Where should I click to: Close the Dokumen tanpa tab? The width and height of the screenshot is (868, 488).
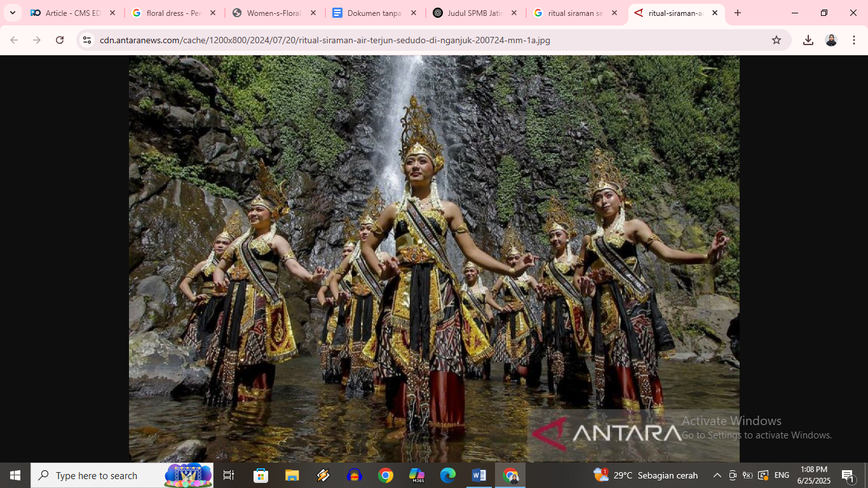414,13
